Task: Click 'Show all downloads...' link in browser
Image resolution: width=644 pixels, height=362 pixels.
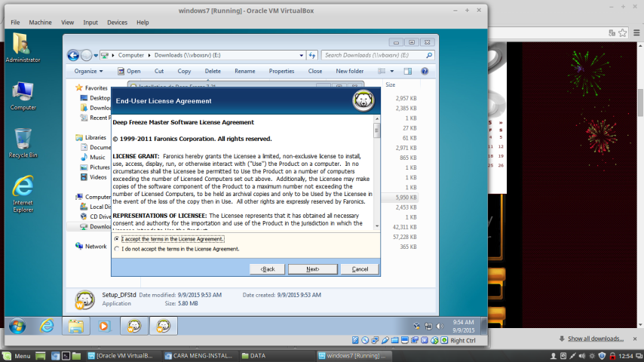Action: (x=596, y=339)
